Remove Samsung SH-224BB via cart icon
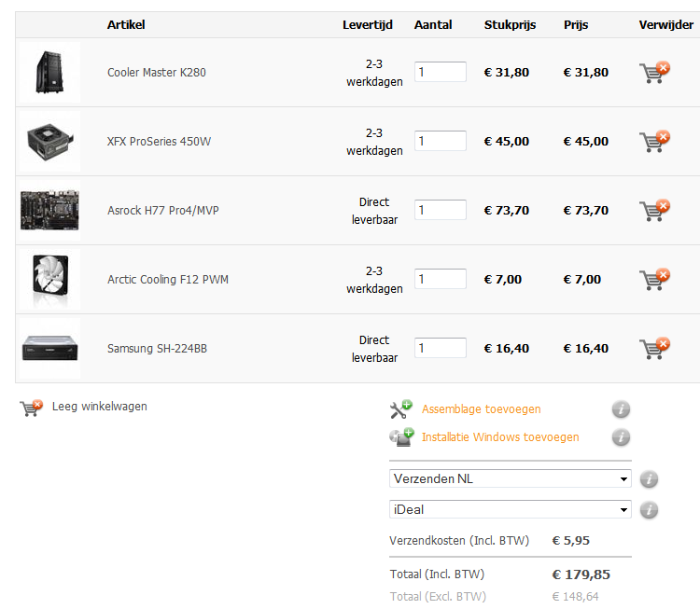The width and height of the screenshot is (700, 609). pyautogui.click(x=654, y=349)
